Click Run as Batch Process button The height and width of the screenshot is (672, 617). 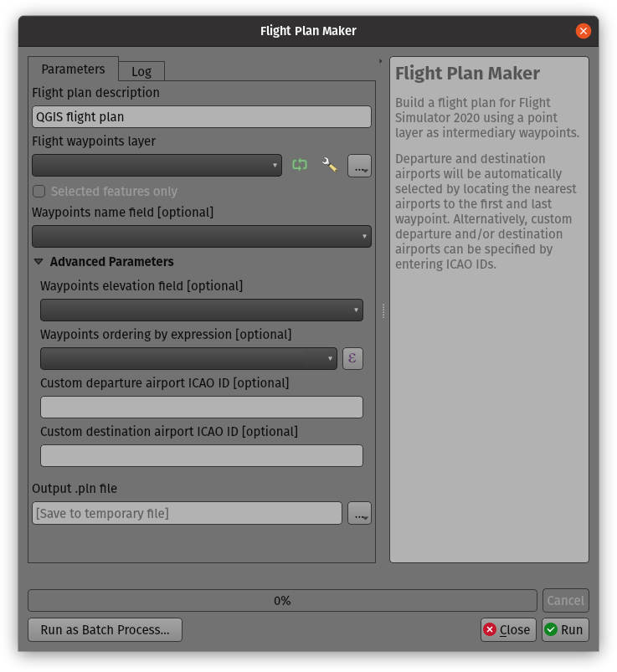tap(105, 630)
